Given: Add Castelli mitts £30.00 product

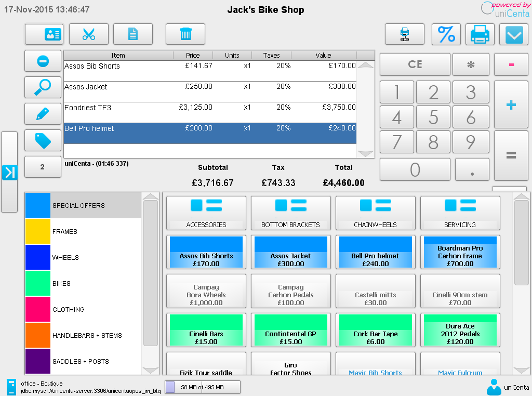Looking at the screenshot, I should tap(375, 291).
